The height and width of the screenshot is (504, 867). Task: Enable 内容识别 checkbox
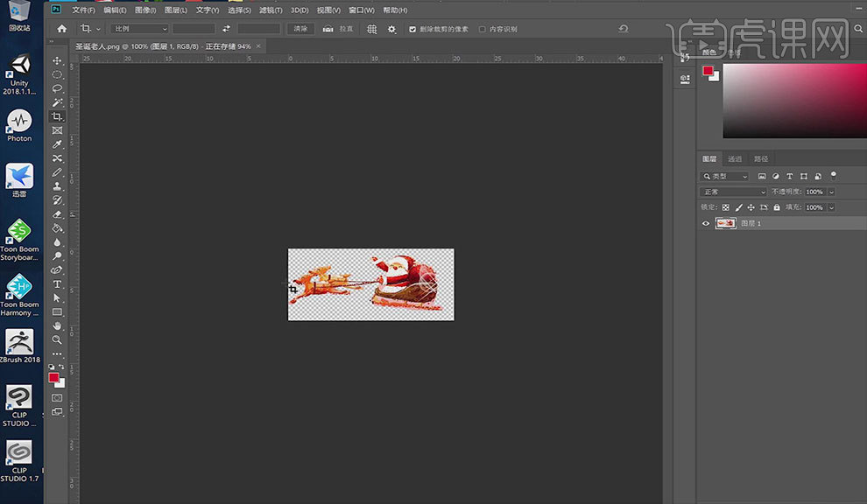483,29
